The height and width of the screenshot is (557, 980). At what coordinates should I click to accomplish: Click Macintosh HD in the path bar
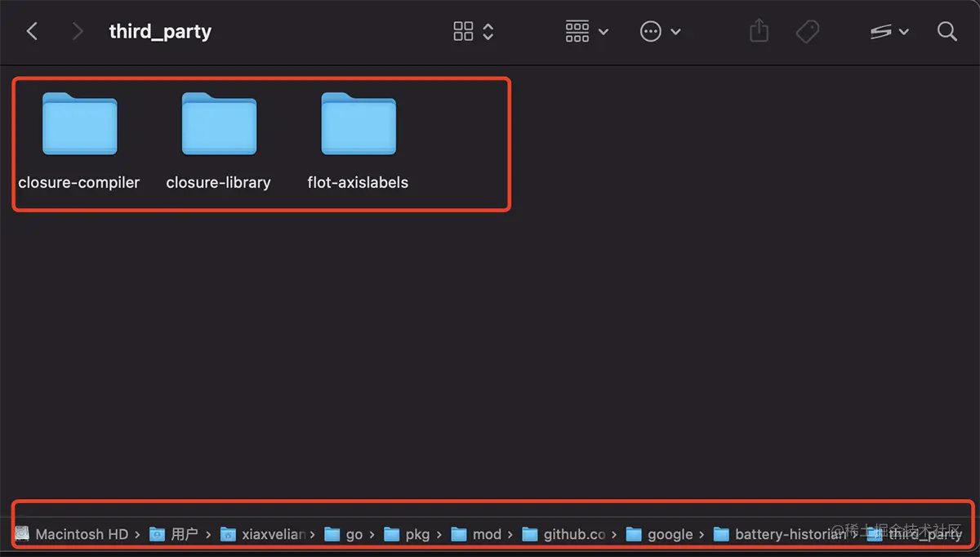72,534
